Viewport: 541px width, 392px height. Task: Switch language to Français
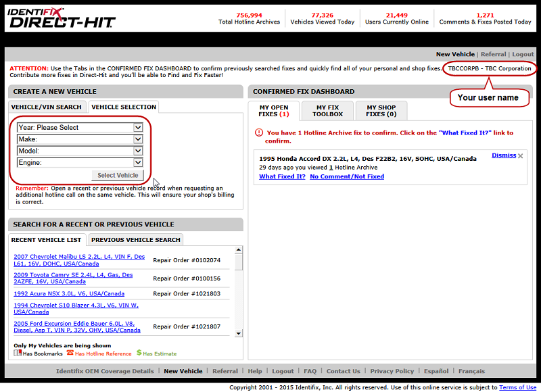point(471,371)
